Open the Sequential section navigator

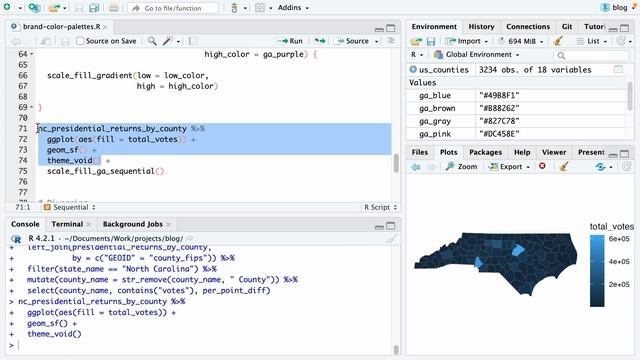coord(69,207)
